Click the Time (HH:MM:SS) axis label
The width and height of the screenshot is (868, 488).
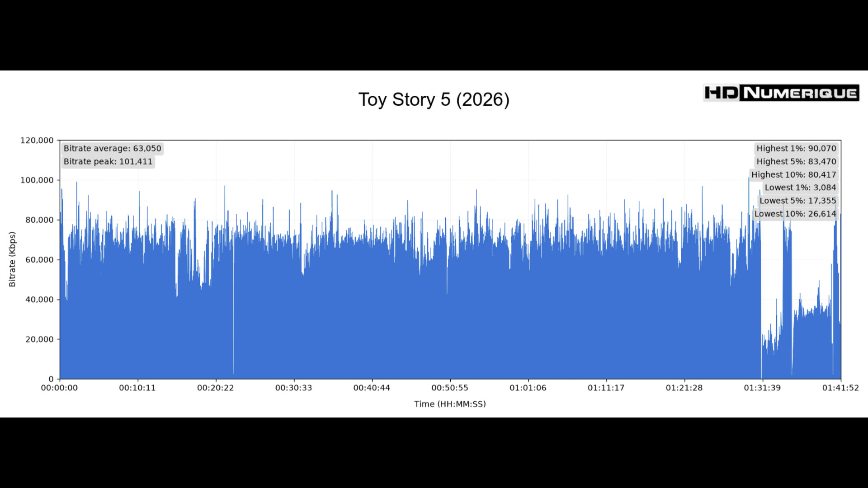tap(450, 404)
